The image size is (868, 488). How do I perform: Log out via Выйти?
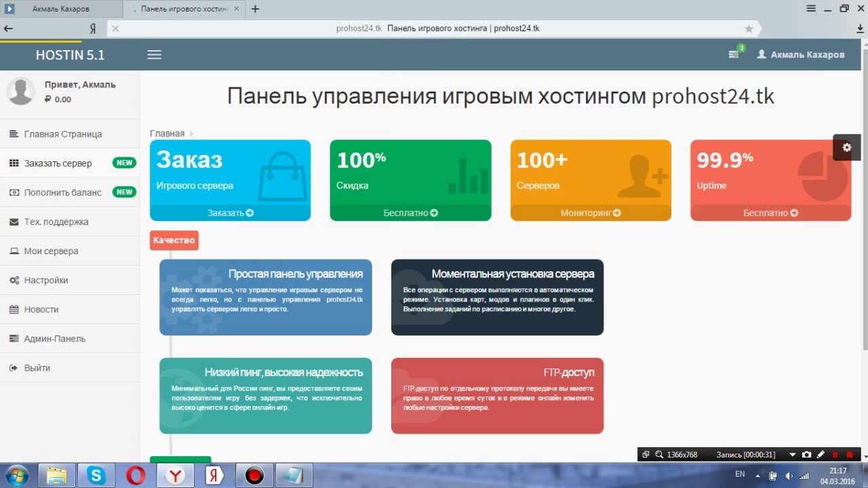click(70, 367)
